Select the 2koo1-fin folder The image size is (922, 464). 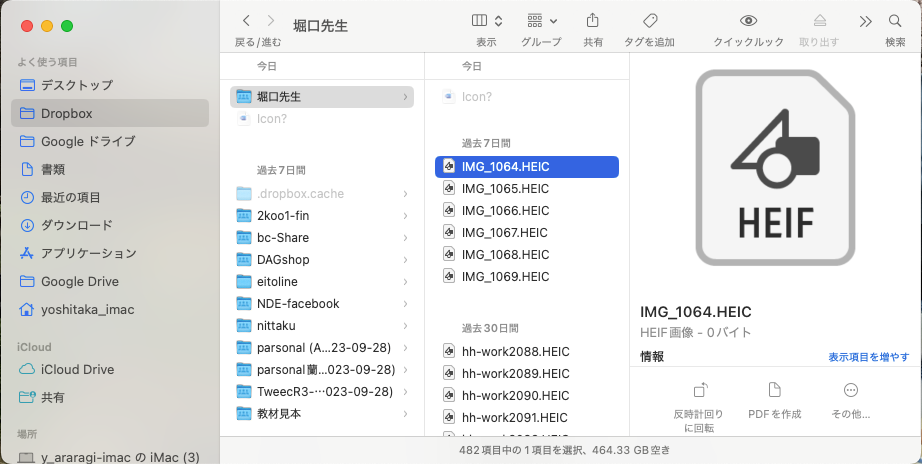(x=322, y=216)
